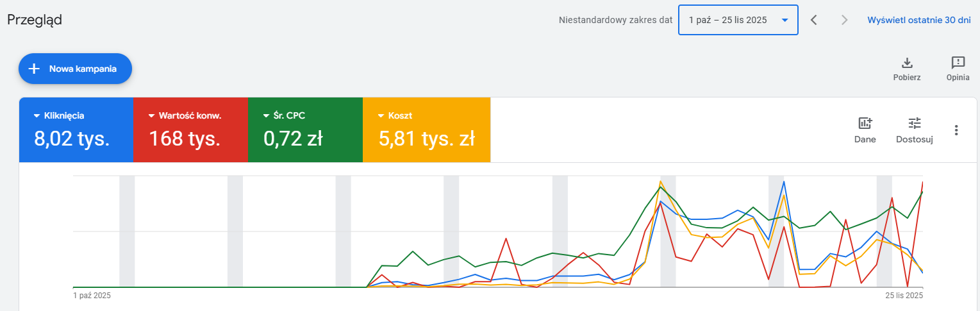This screenshot has height=311, width=980.
Task: Click the 25 lis 2025 axis label
Action: click(904, 296)
